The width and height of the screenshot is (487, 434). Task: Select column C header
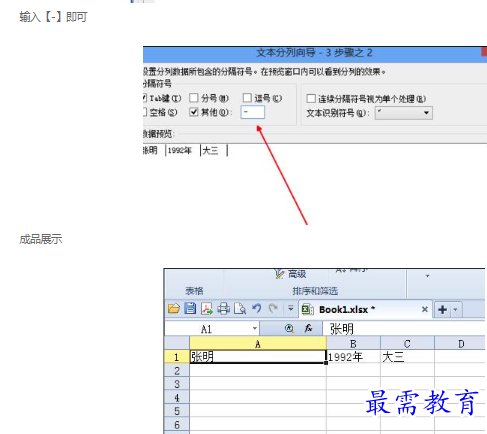[407, 344]
